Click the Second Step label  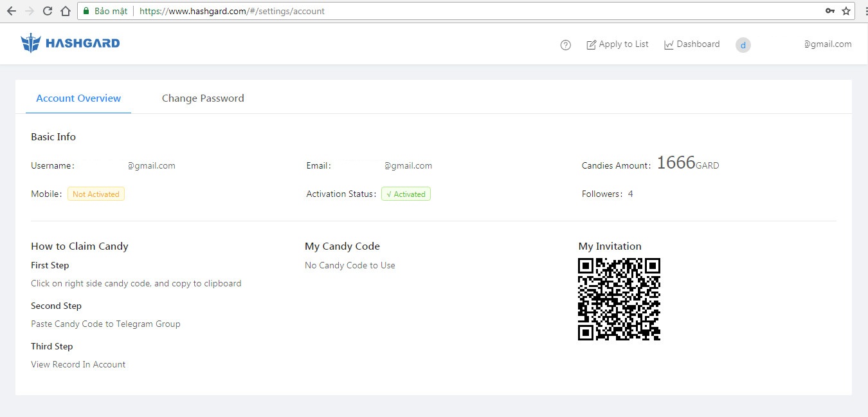pyautogui.click(x=56, y=306)
